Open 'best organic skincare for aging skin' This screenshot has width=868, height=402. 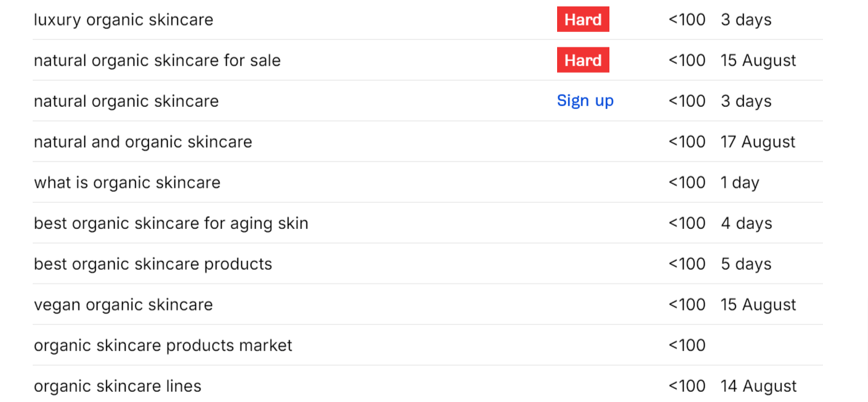point(171,224)
